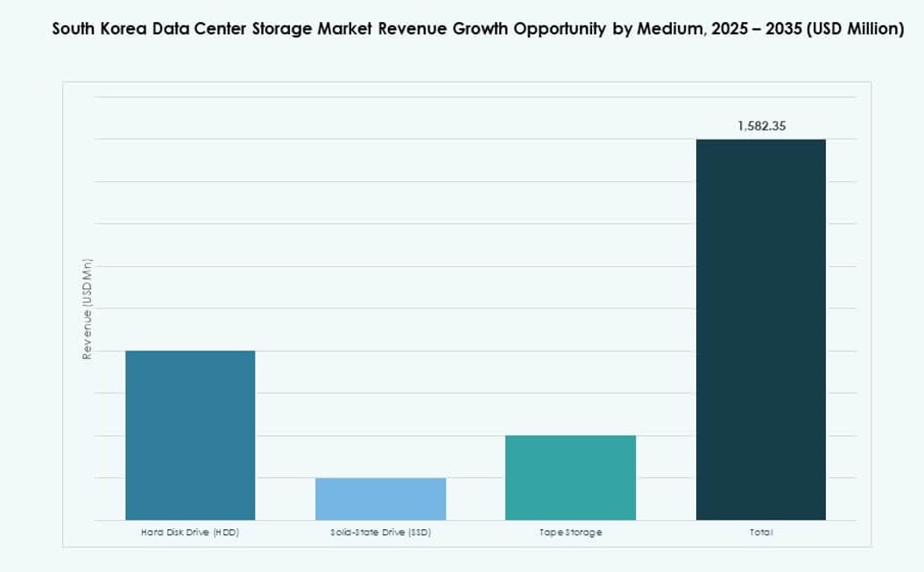Click the Hard Disk Drive (HDD) axis label
Image resolution: width=924 pixels, height=572 pixels.
189,531
